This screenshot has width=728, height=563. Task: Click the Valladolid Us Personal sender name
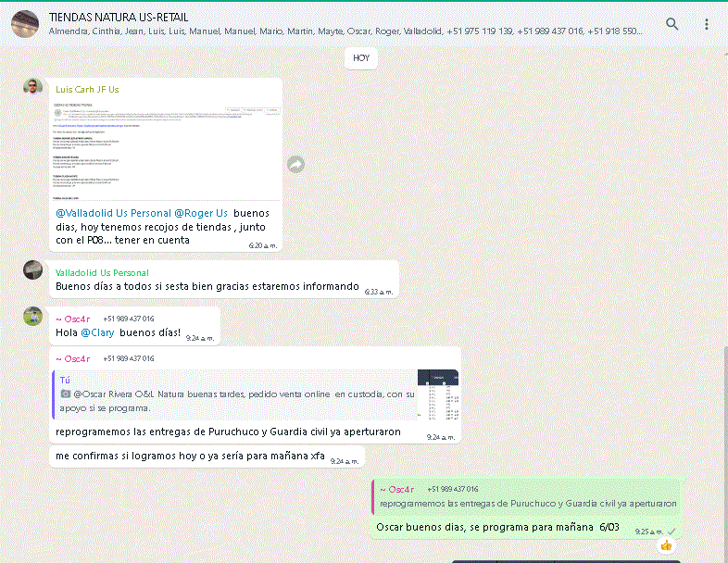coord(102,272)
